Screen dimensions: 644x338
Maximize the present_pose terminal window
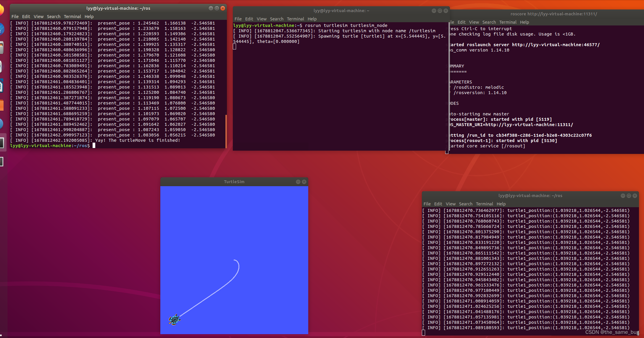pyautogui.click(x=217, y=8)
